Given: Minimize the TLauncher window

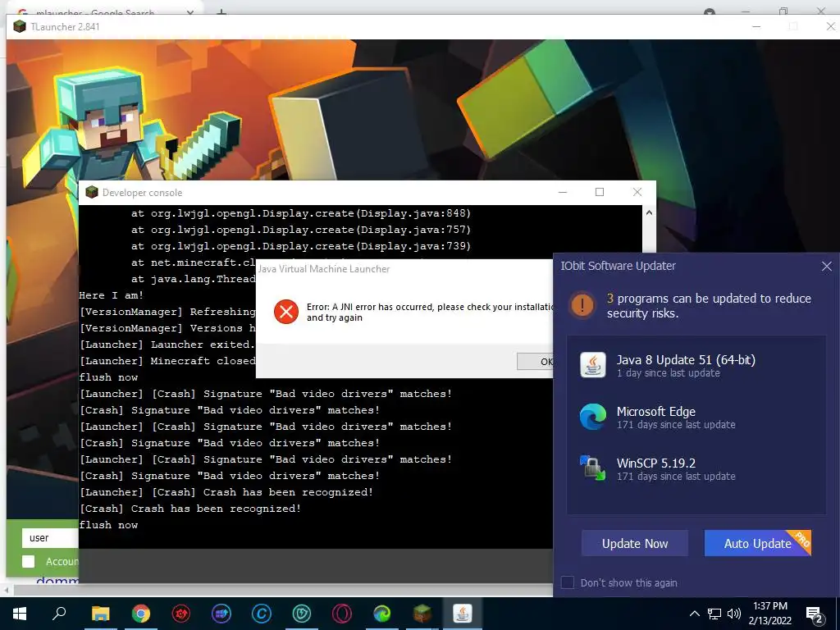Looking at the screenshot, I should (x=756, y=26).
